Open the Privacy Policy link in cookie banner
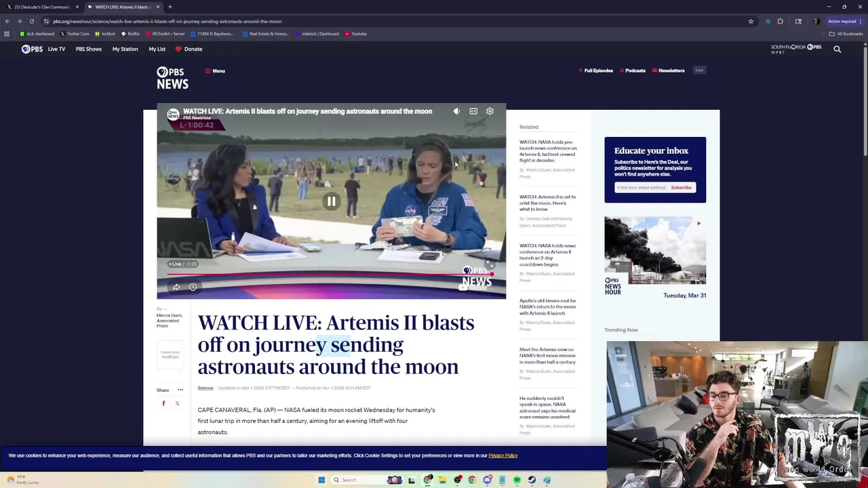The image size is (868, 488). tap(502, 455)
